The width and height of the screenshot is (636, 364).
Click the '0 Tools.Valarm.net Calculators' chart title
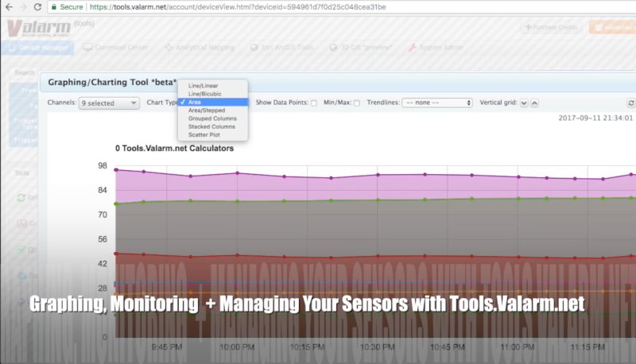click(x=174, y=149)
